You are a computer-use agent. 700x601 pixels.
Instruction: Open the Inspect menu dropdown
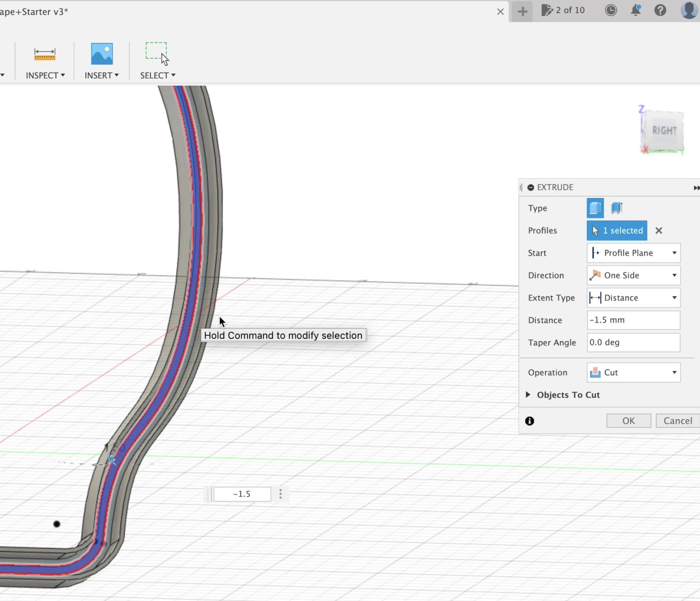(45, 75)
